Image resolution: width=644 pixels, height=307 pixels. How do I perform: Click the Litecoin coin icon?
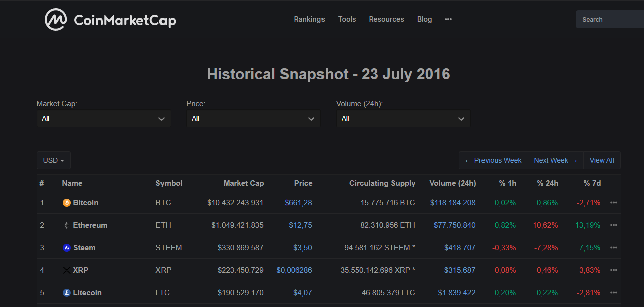67,293
